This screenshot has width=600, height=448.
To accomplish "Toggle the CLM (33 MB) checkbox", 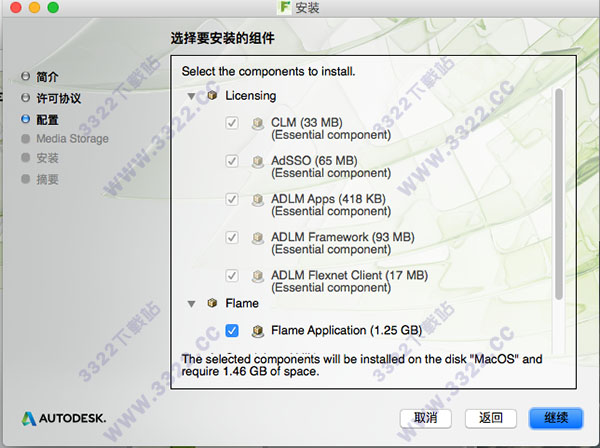I will point(232,123).
